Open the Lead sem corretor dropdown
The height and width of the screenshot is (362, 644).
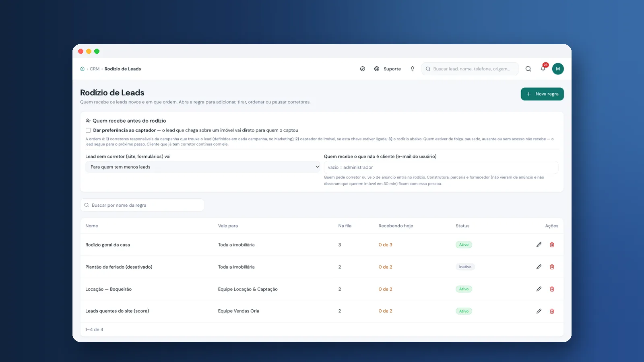[x=203, y=167]
